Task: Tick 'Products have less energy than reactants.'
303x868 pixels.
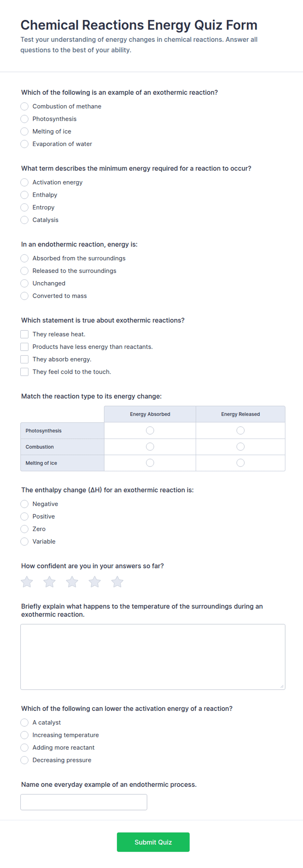Action: 24,347
